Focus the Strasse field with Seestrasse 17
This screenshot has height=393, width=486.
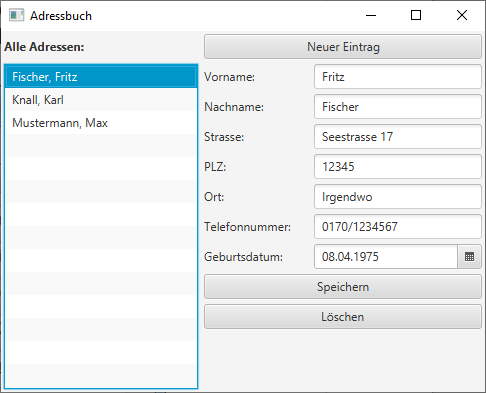(398, 137)
